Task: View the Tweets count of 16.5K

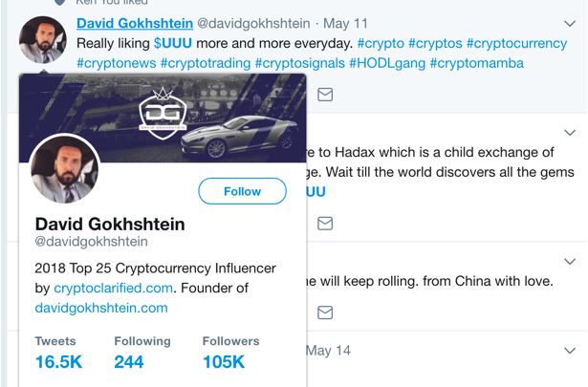Action: 56,361
